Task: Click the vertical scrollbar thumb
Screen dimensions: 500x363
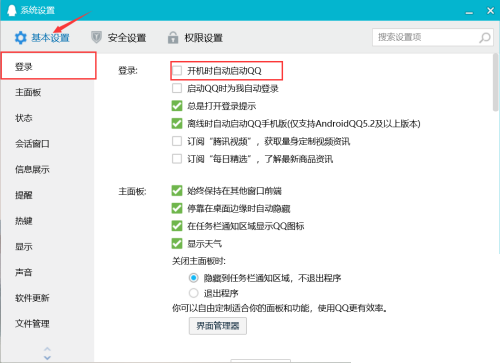Action: [496, 82]
